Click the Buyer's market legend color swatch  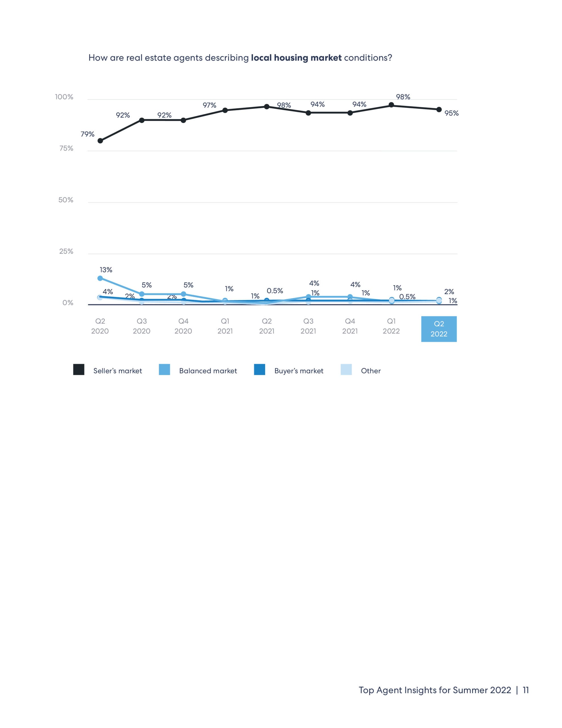259,370
